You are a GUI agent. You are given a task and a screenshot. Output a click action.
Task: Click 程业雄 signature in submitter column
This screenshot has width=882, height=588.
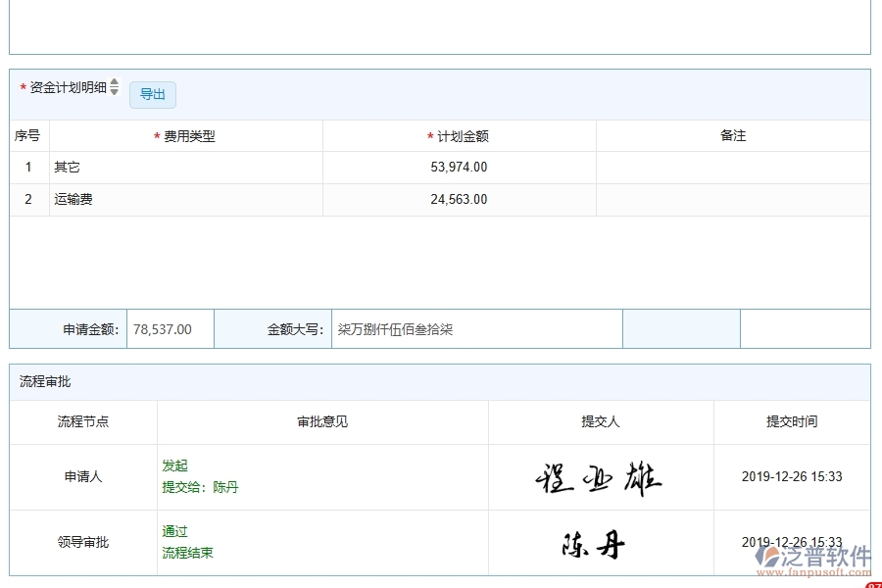600,476
